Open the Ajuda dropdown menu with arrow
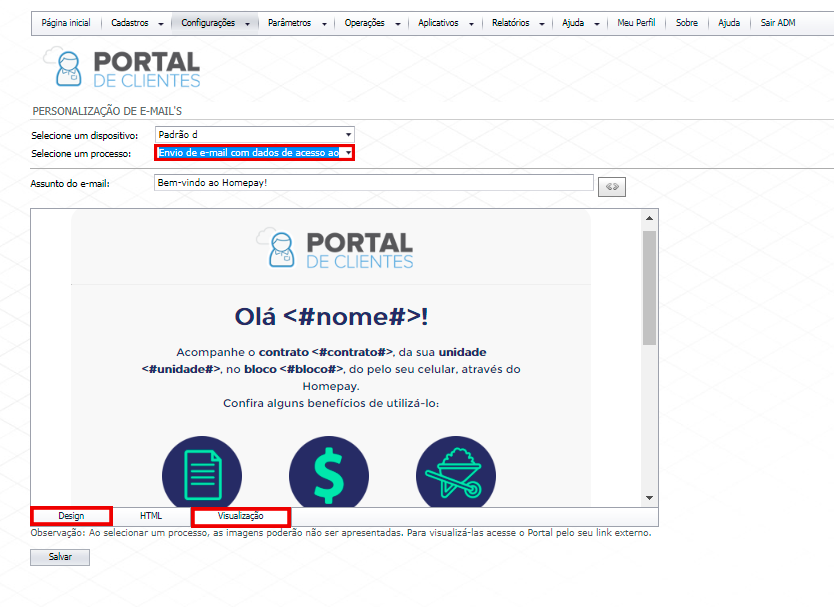The width and height of the screenshot is (834, 607). (580, 23)
